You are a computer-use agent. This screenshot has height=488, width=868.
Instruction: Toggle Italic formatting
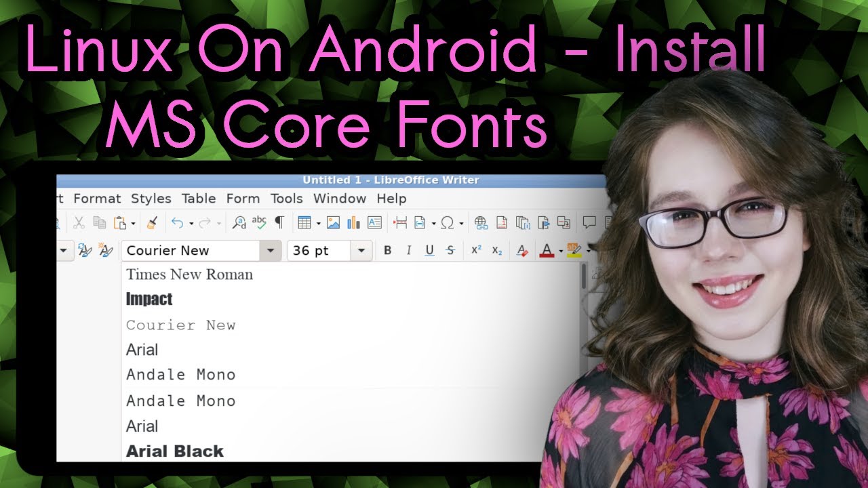[x=408, y=251]
